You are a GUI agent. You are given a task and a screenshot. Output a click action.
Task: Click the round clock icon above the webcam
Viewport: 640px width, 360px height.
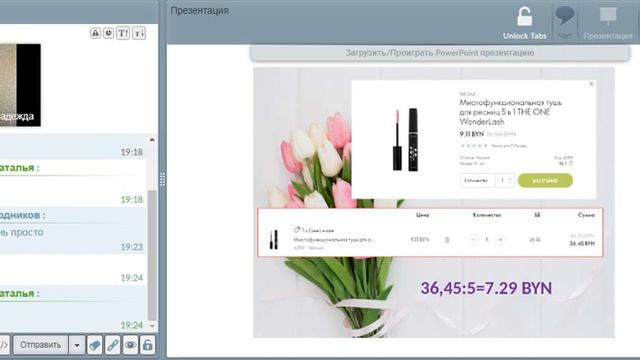(109, 33)
